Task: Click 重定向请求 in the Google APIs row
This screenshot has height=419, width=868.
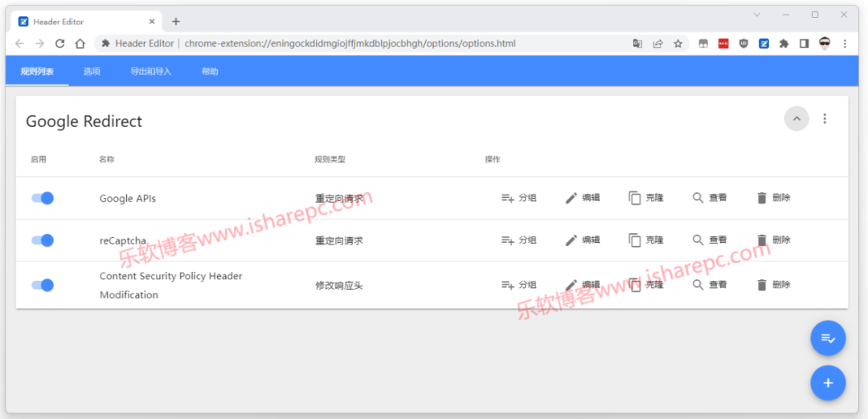Action: pos(339,199)
